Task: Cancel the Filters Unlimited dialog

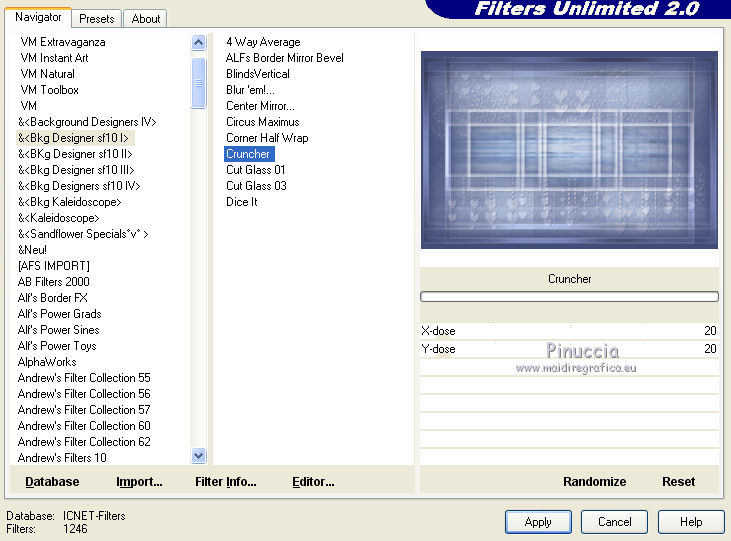Action: pyautogui.click(x=614, y=522)
